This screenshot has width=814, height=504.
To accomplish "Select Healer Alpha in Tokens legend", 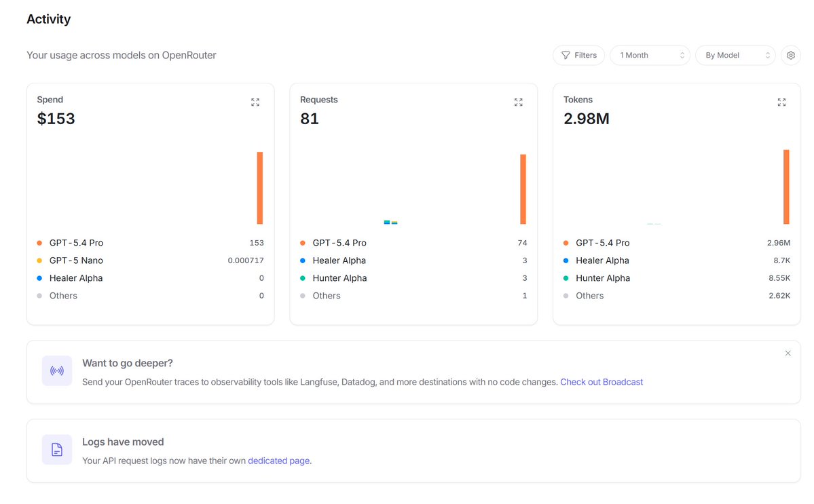I will 602,260.
